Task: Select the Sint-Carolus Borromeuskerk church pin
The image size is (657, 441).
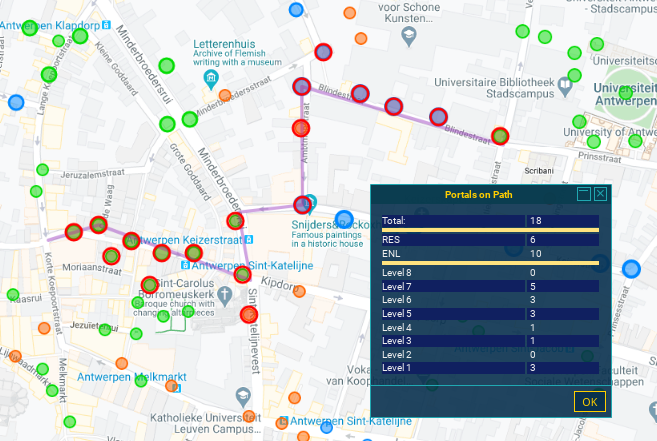Action: pos(225,296)
